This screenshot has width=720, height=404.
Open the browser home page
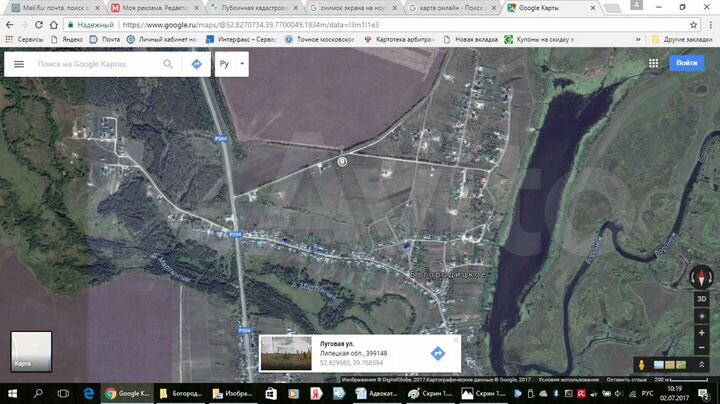tap(54, 25)
